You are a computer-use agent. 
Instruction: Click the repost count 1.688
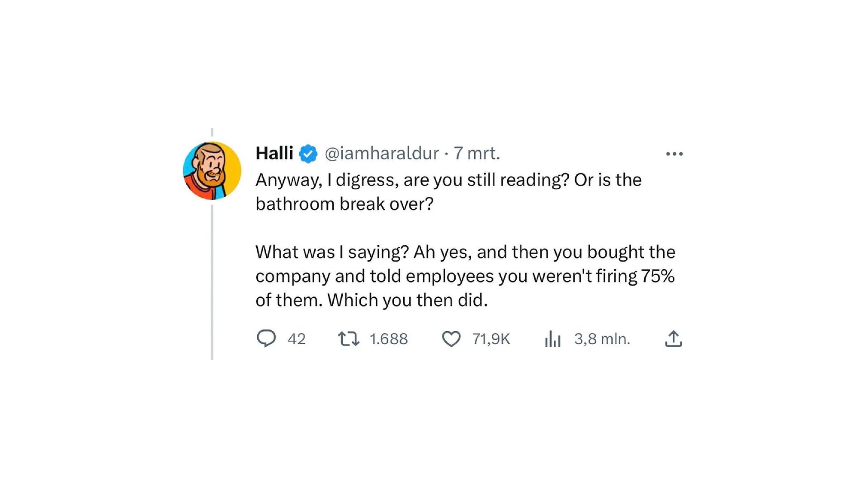pyautogui.click(x=388, y=339)
